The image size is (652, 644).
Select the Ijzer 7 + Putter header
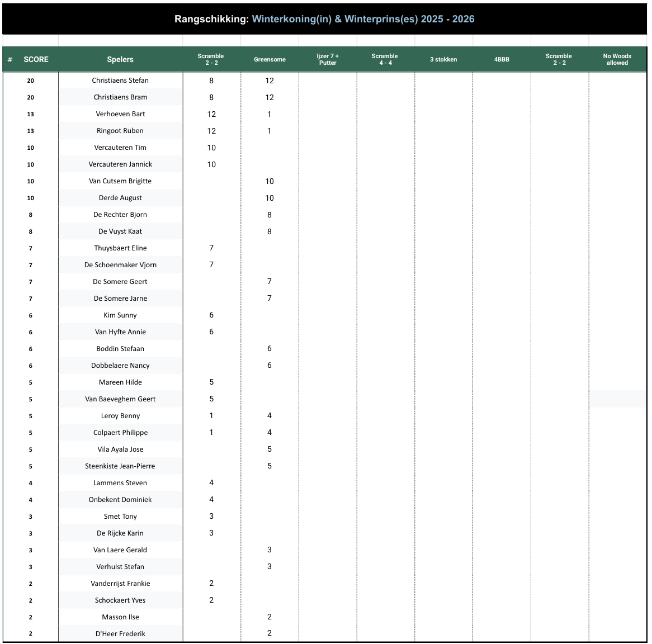point(327,59)
